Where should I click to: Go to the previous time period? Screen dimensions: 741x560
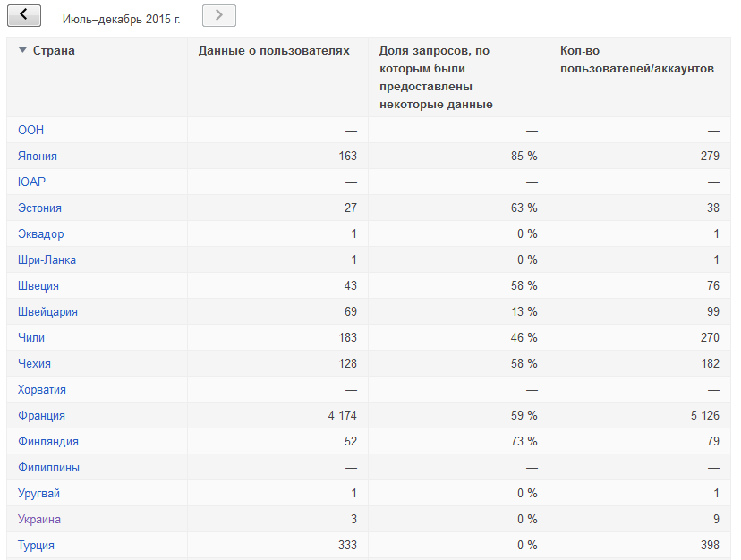click(x=24, y=15)
